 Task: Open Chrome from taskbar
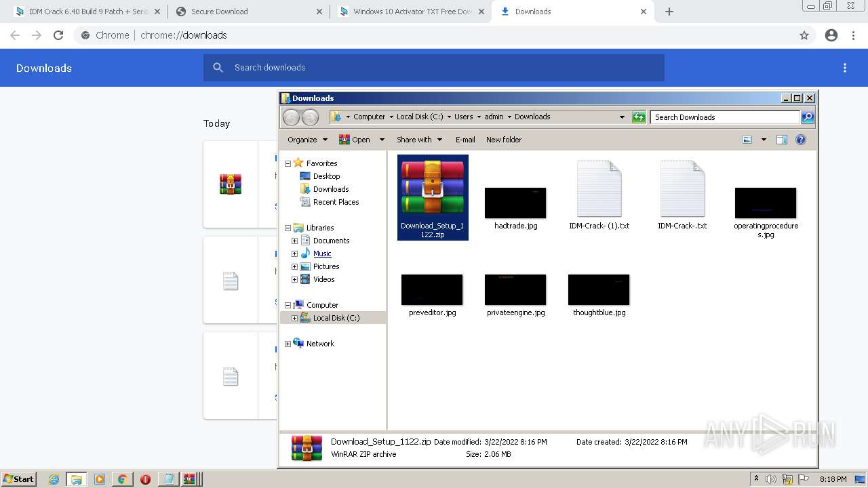tap(122, 479)
